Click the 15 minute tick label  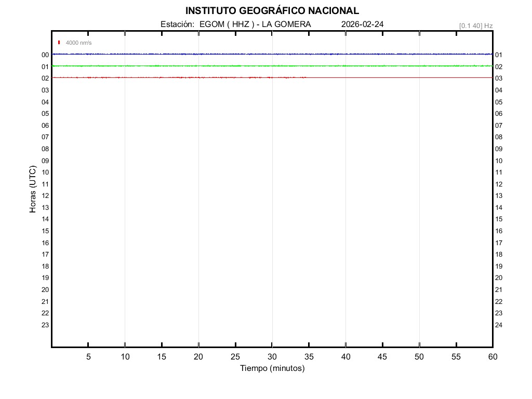pos(162,357)
